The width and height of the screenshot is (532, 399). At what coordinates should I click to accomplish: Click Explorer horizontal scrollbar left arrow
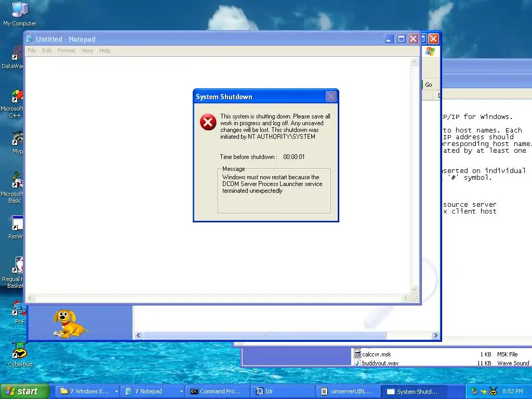click(x=138, y=336)
